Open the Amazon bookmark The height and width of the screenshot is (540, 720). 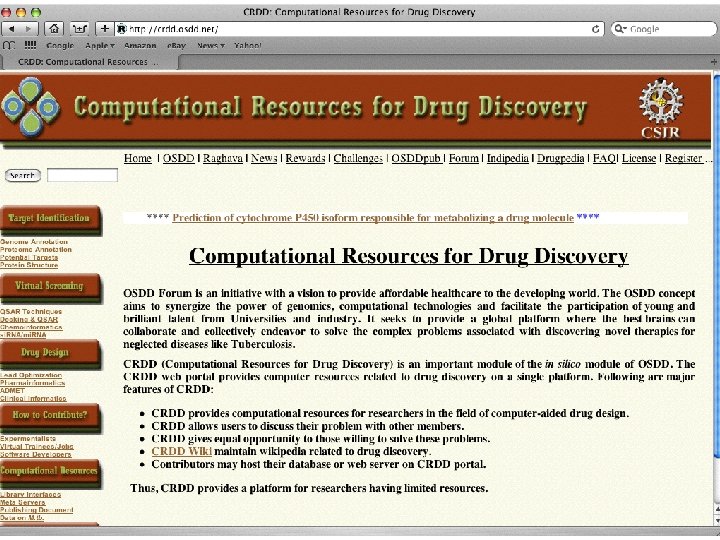tap(140, 45)
